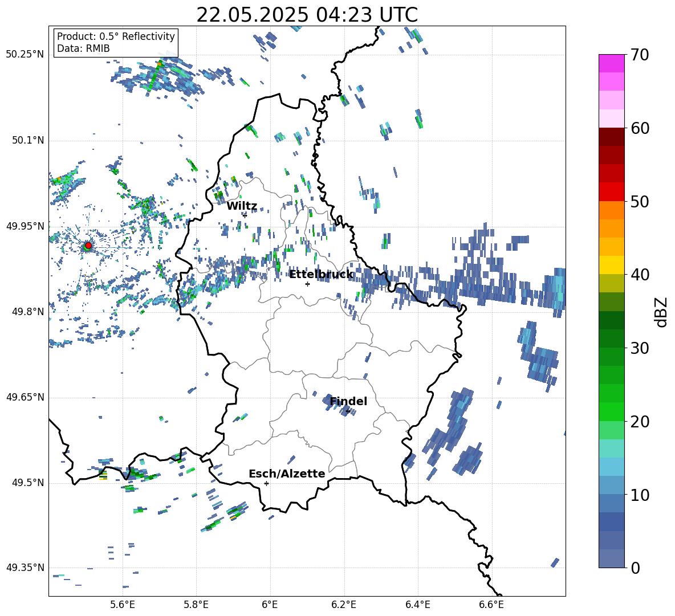Click the colorbar tick label 20

(x=640, y=422)
